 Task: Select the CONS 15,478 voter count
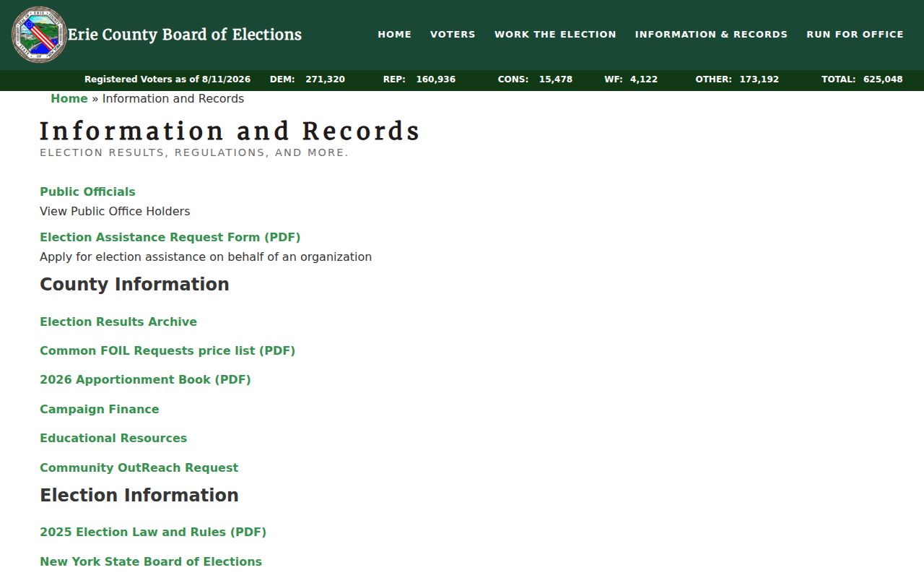point(535,79)
